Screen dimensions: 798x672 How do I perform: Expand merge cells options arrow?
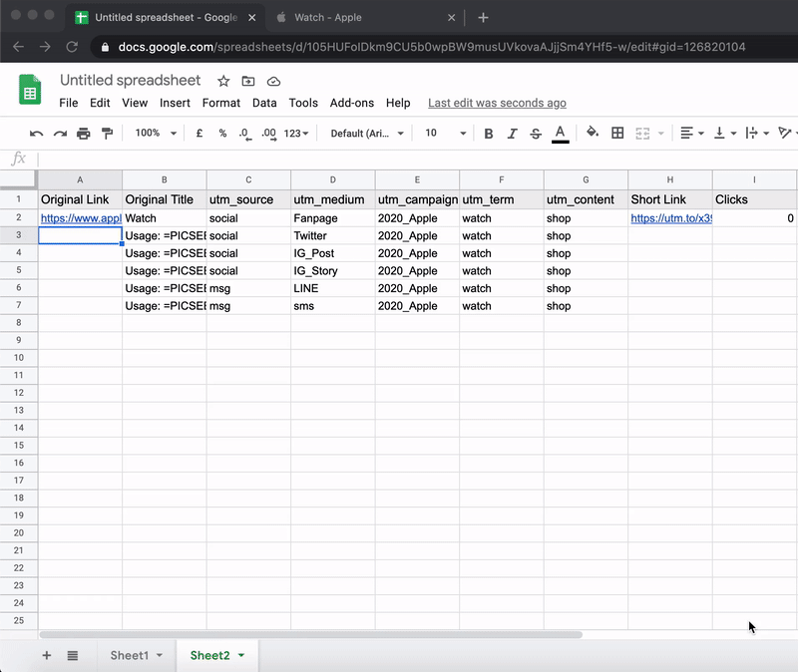pyautogui.click(x=661, y=134)
